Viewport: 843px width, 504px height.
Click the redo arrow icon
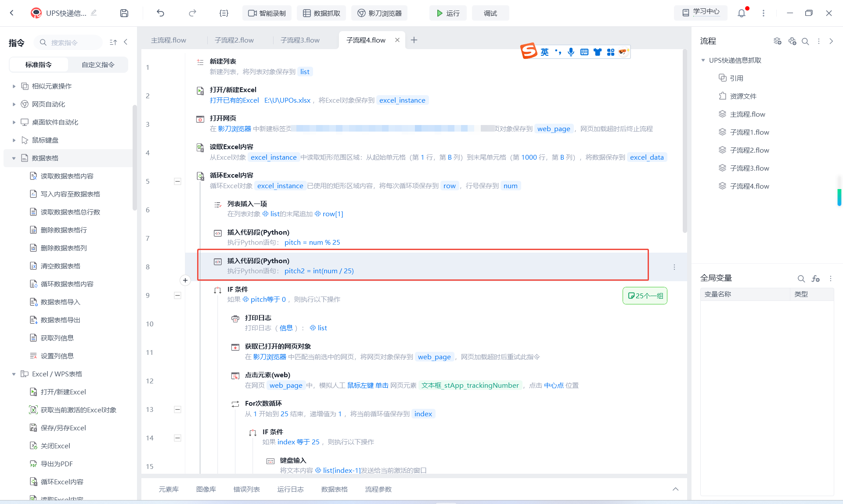pyautogui.click(x=192, y=13)
